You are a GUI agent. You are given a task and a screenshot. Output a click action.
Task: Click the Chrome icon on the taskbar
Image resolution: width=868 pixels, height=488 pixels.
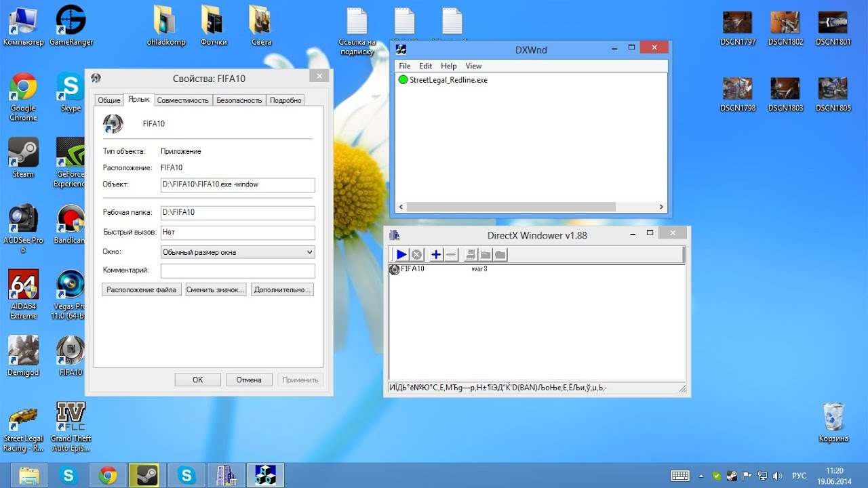pos(107,475)
